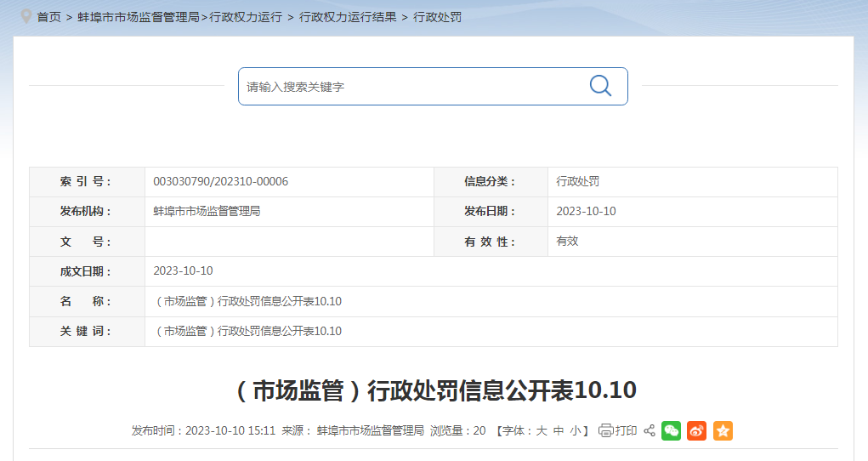Click the 成文日期 label cell
868x461 pixels.
87,271
